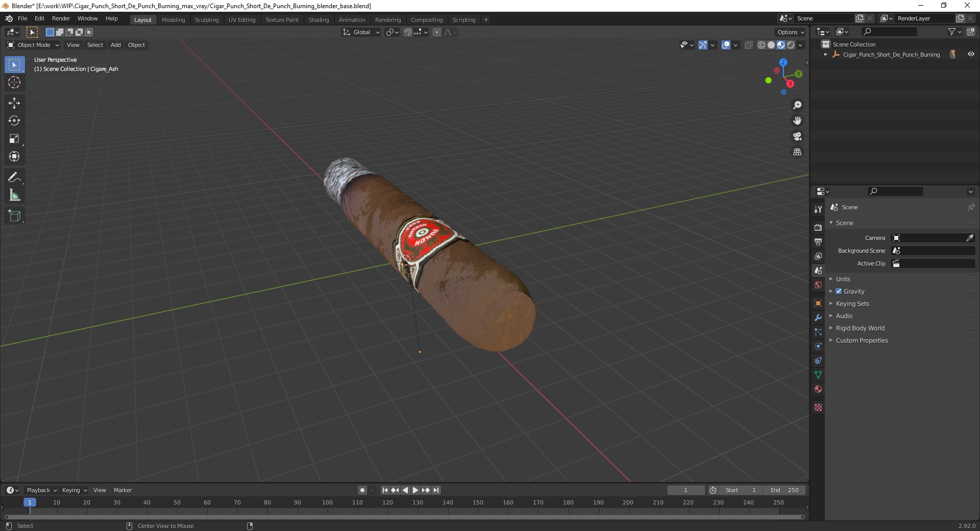Expand Cigar_Punch_Short_De_Punch_Burning in outliner
980x531 pixels.
point(826,54)
